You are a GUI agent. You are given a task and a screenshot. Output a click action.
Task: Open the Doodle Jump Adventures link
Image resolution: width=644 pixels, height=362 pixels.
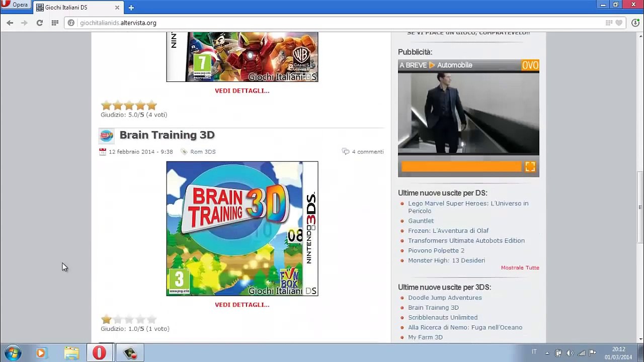tap(445, 298)
